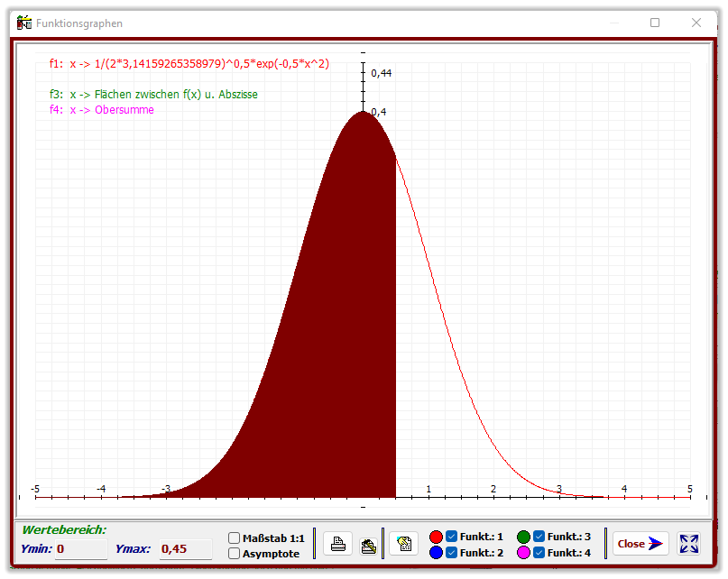Click the Ymax input field
728x579 pixels.
[x=185, y=548]
